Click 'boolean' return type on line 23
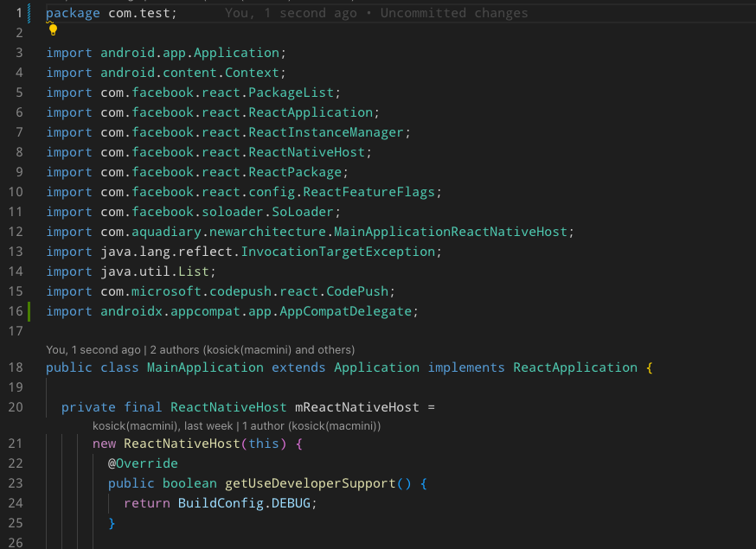Image resolution: width=756 pixels, height=549 pixels. (x=189, y=483)
